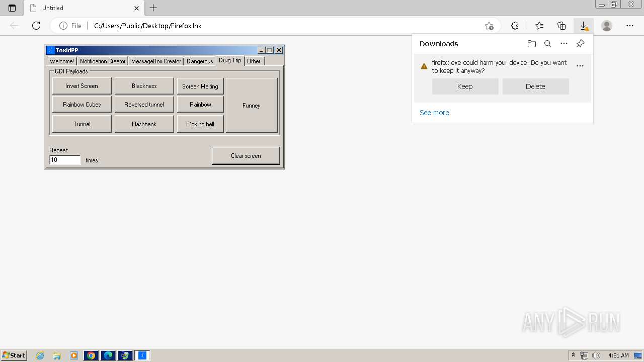Click the Blackness payload button
Viewport: 644px width, 362px height.
coord(144,86)
